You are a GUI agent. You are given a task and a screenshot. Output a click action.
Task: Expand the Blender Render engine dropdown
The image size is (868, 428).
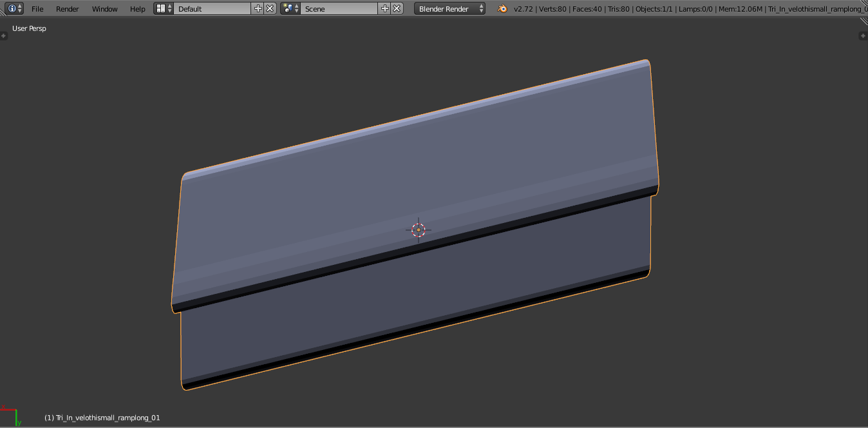(x=450, y=8)
